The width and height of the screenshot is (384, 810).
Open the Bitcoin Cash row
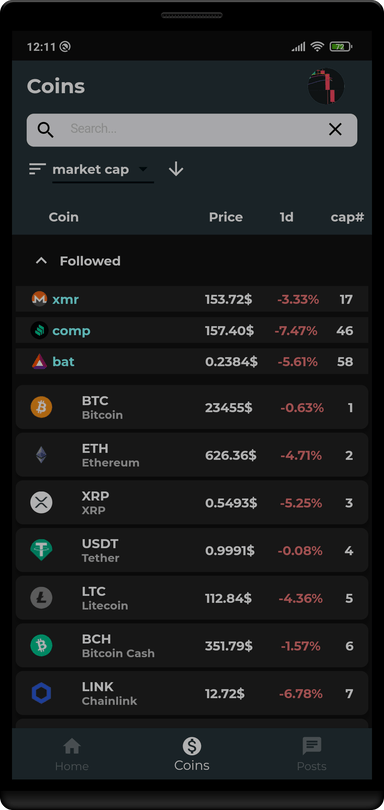pos(192,646)
